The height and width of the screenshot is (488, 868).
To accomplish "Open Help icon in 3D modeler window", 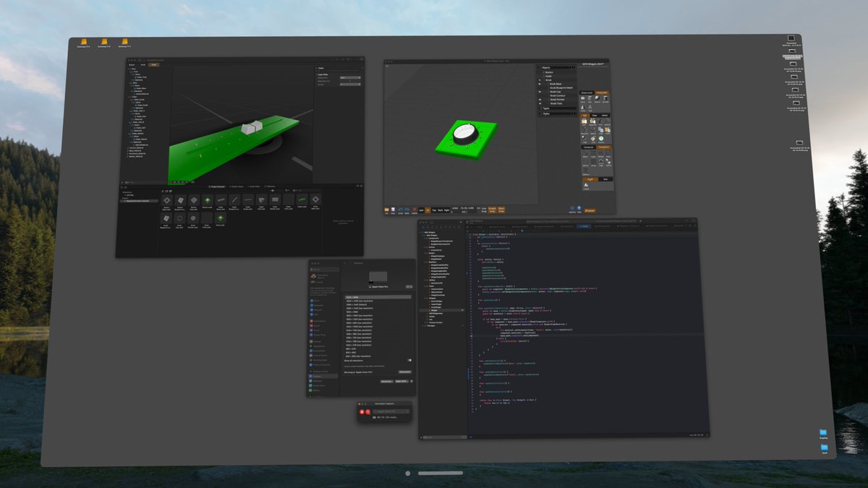I will 579,208.
